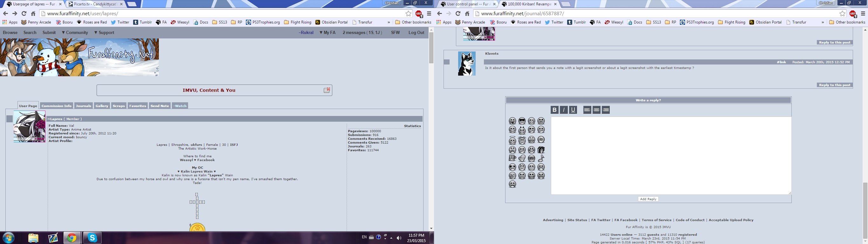
Task: Open the Favorites tab
Action: click(x=138, y=106)
